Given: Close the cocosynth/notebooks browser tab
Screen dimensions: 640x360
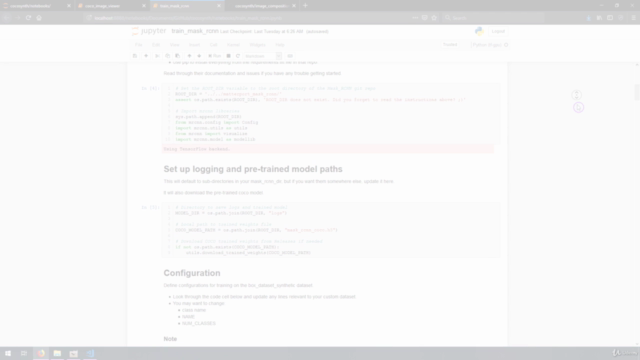Looking at the screenshot, I should tap(69, 6).
